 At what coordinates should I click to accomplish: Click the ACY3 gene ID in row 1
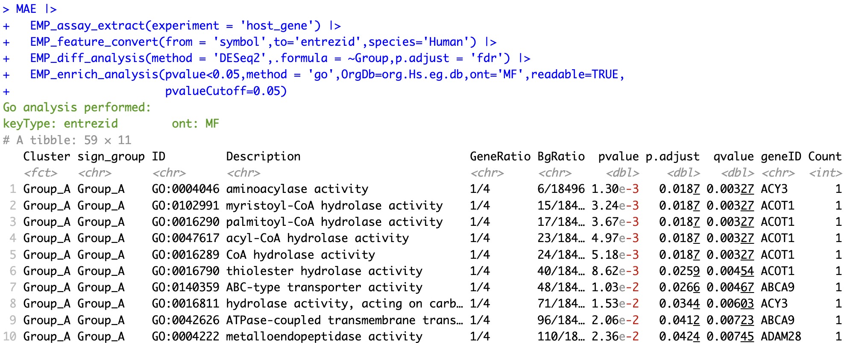(774, 189)
